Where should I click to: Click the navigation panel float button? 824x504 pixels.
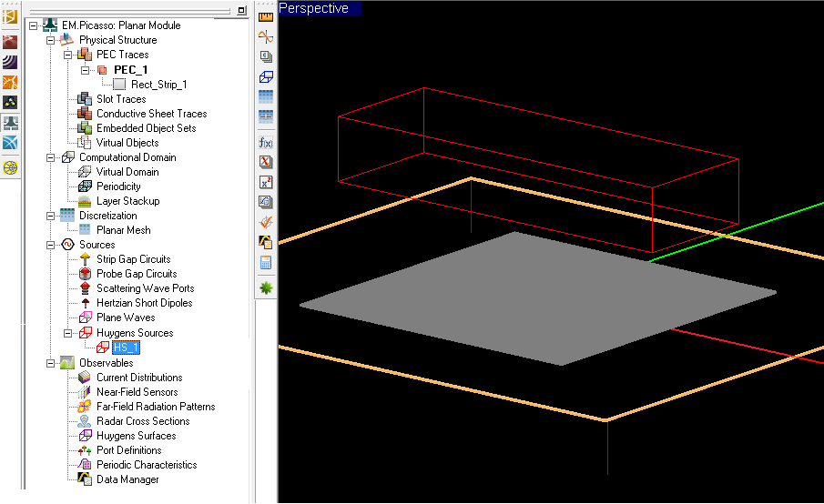(240, 10)
